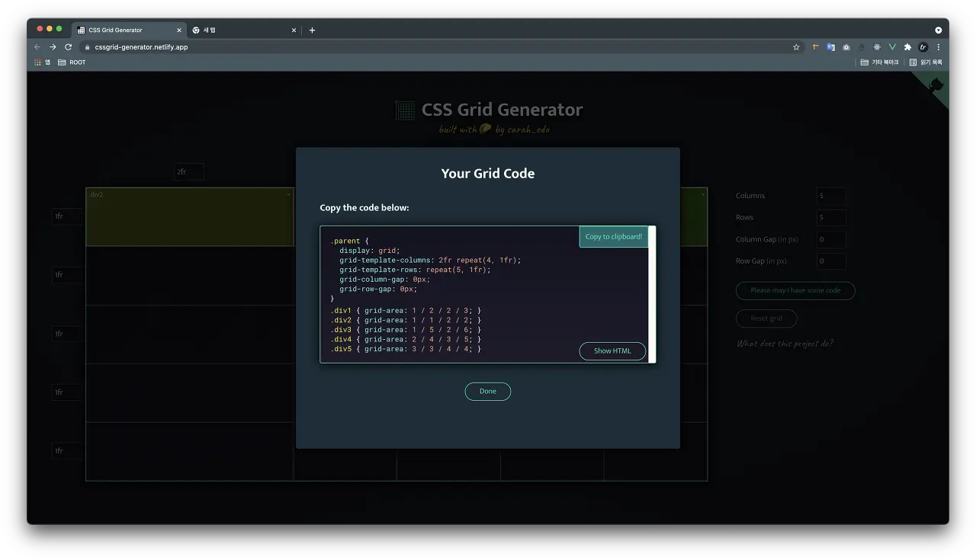976x560 pixels.
Task: Switch to the 새 탭 tab
Action: tap(244, 30)
